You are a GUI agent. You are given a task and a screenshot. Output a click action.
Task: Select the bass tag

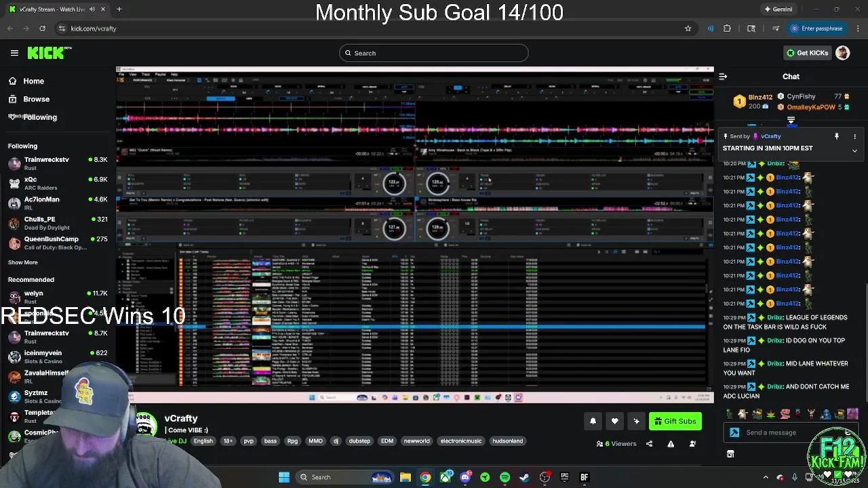click(x=270, y=441)
